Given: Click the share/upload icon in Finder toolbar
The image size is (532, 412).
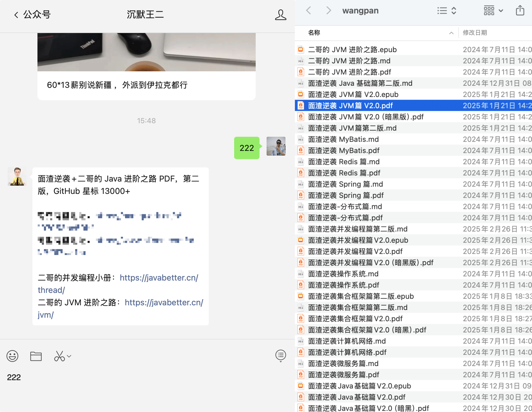Looking at the screenshot, I should click(x=520, y=10).
